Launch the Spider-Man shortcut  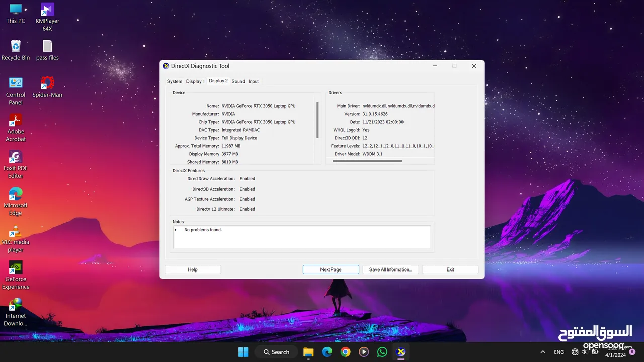pos(47,86)
